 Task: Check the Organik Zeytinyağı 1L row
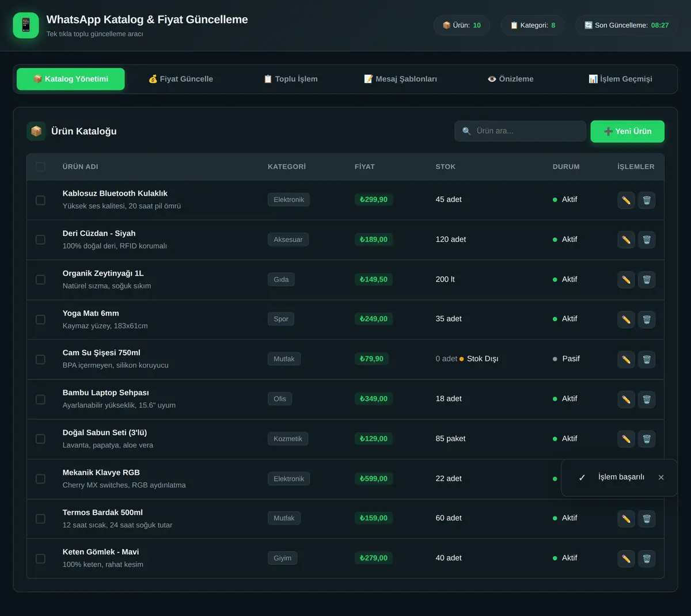40,280
